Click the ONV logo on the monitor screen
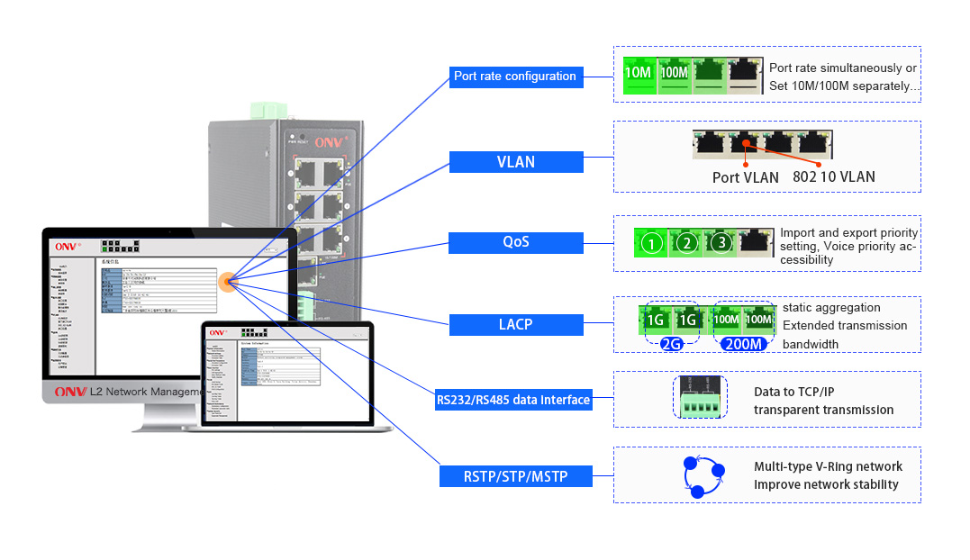970x560 pixels. pyautogui.click(x=68, y=246)
